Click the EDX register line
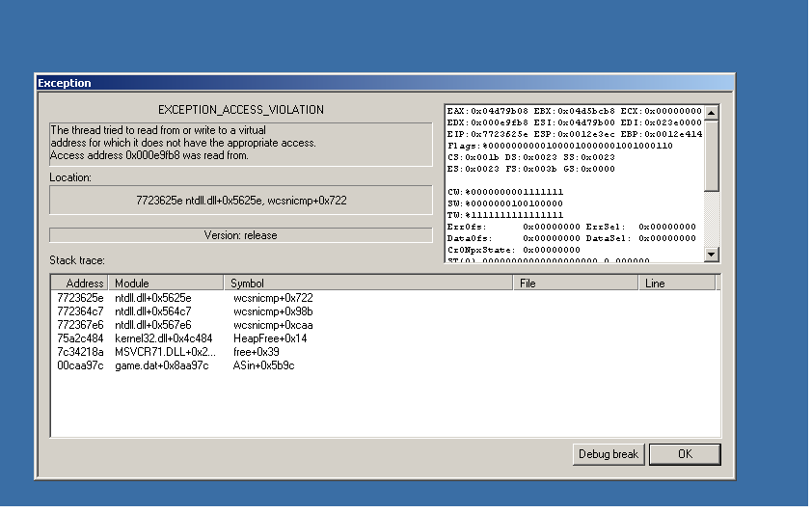Image resolution: width=812 pixels, height=513 pixels. pos(575,122)
